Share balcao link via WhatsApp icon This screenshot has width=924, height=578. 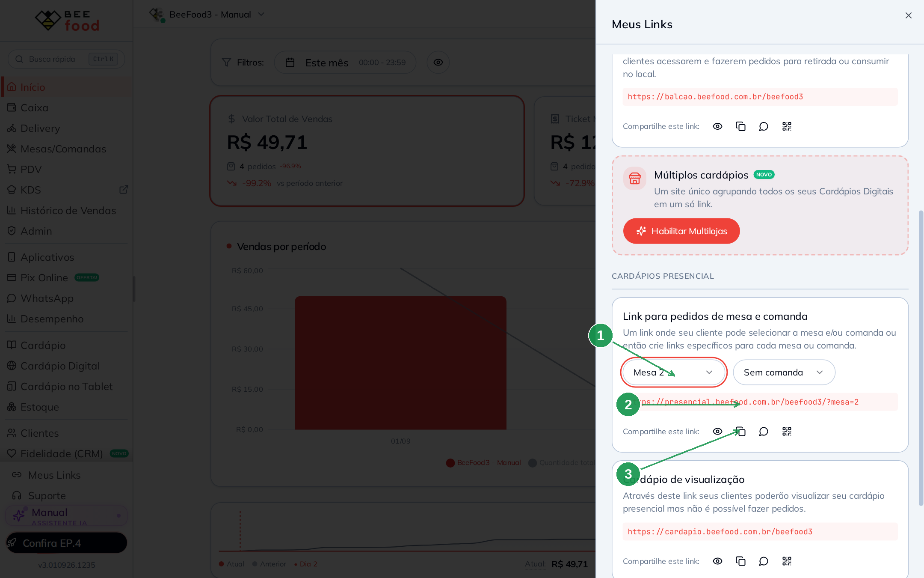764,126
